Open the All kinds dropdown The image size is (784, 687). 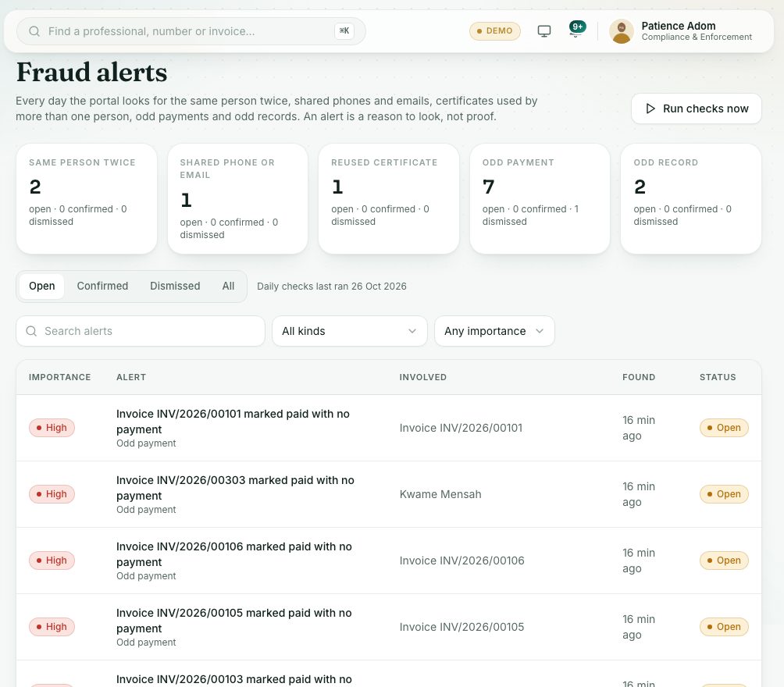tap(350, 331)
